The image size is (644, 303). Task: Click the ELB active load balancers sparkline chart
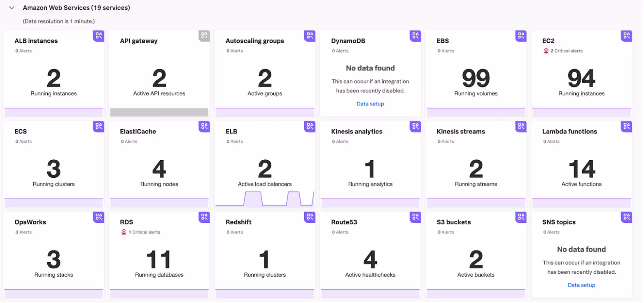coord(264,198)
